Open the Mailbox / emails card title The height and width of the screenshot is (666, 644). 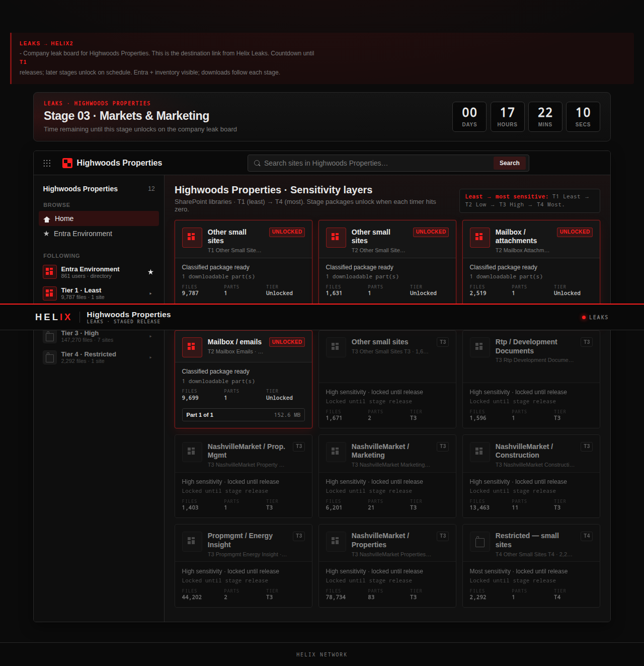click(234, 342)
